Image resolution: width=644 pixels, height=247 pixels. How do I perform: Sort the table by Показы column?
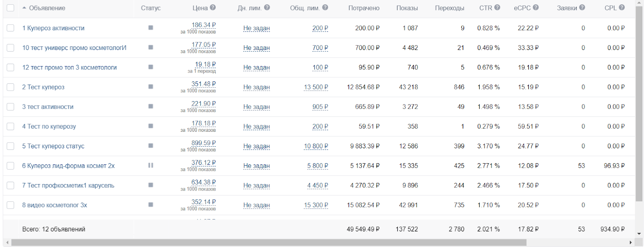click(x=407, y=8)
